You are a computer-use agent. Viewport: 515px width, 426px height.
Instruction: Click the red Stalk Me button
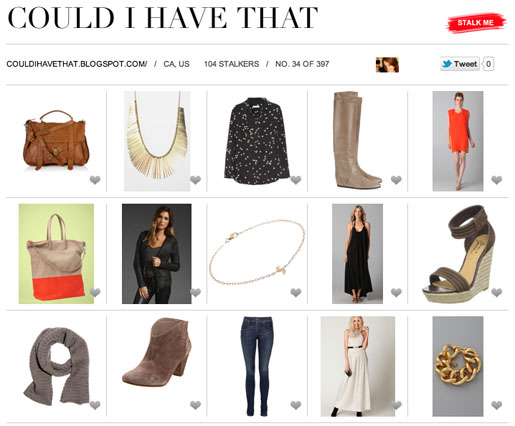[x=476, y=23]
